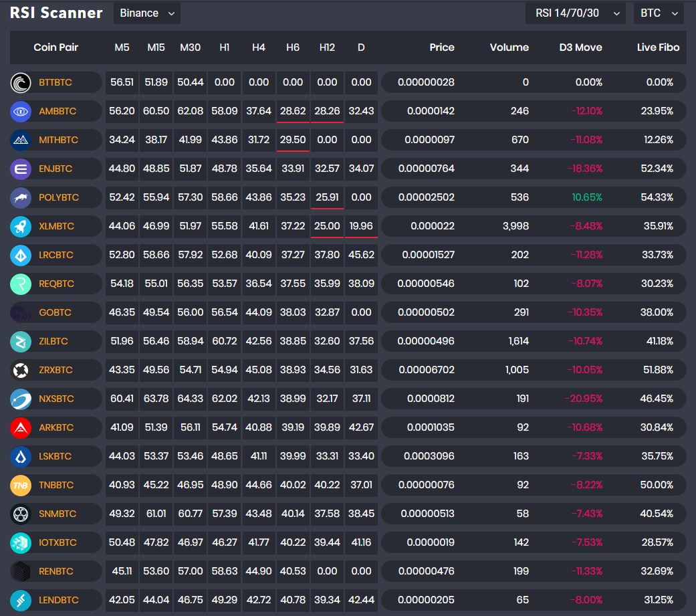Open the ZILBTC pair link

(x=53, y=342)
